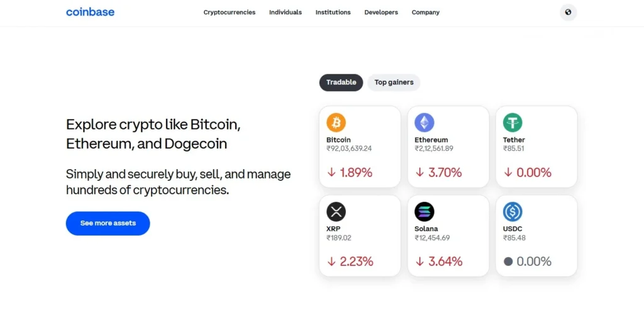Expand the Individuals nav menu
This screenshot has height=323, width=644.
point(286,13)
